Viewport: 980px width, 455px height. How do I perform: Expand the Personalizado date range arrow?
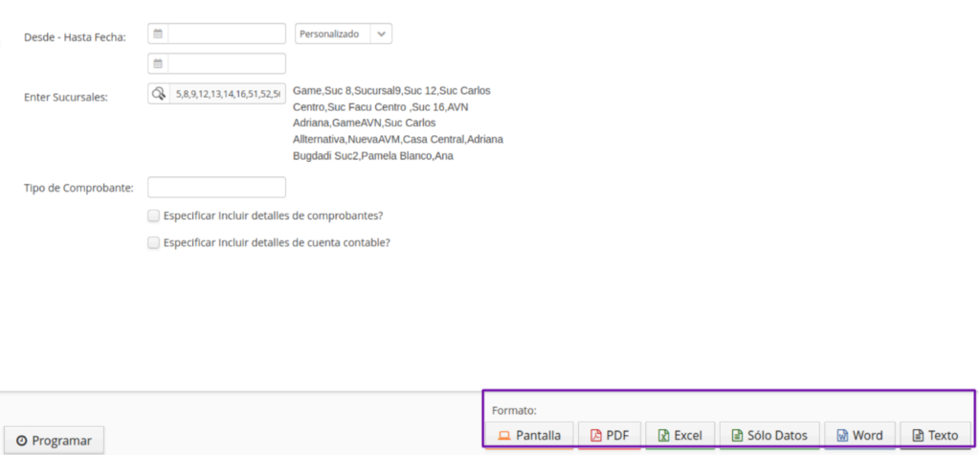coord(381,34)
